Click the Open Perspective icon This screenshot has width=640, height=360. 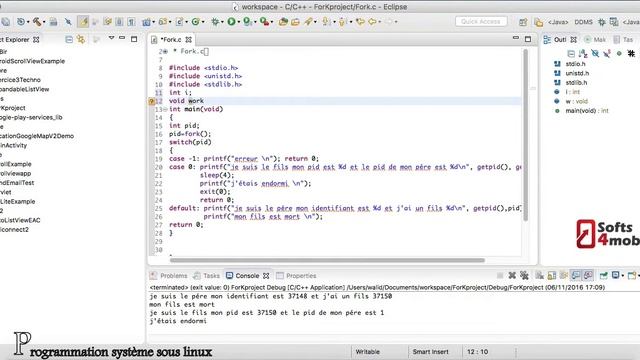pyautogui.click(x=523, y=22)
